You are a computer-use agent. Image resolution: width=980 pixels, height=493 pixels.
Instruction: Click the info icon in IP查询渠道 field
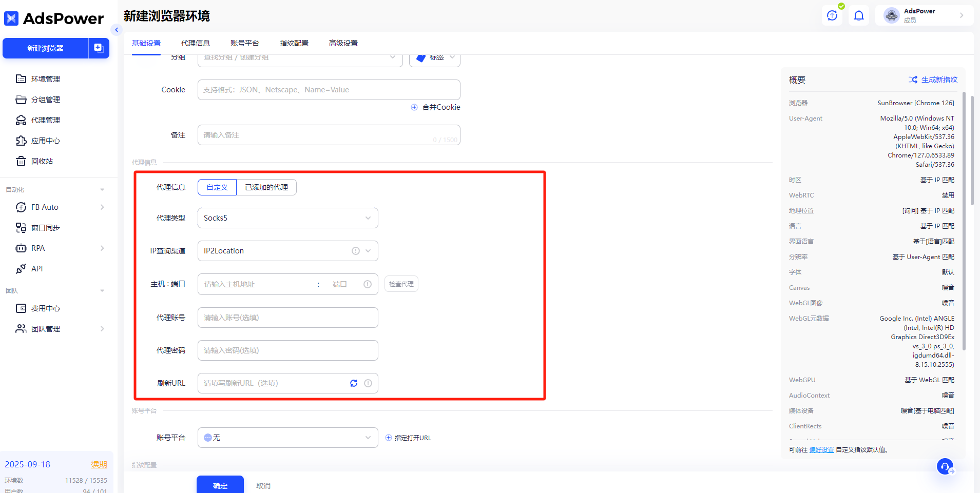356,251
